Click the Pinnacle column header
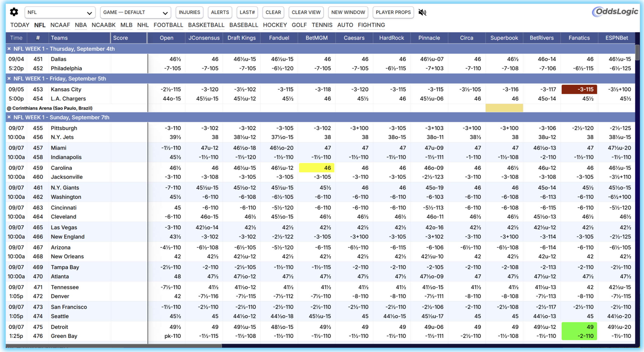Image resolution: width=644 pixels, height=352 pixels. (429, 38)
